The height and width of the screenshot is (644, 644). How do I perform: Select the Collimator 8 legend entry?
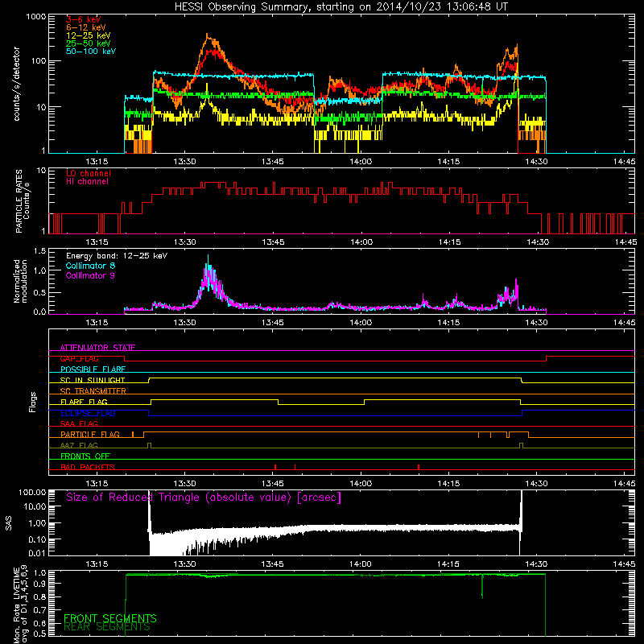90,266
